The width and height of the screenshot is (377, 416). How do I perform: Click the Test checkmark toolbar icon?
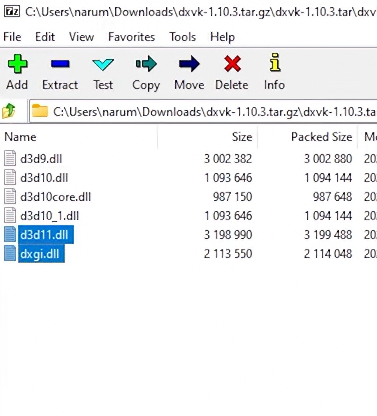click(103, 64)
